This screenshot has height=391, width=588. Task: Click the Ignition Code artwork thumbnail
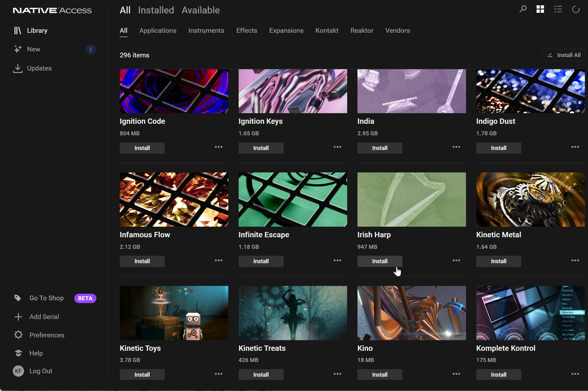point(174,91)
